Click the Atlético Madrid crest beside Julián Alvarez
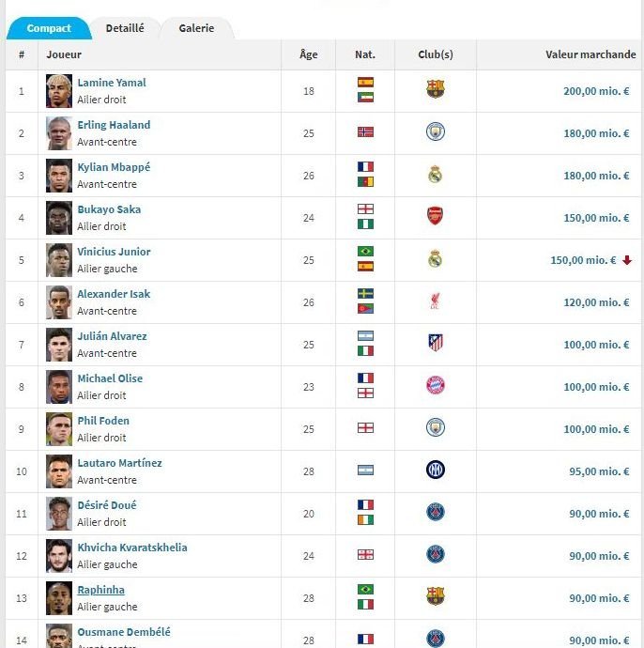This screenshot has width=644, height=648. 435,344
